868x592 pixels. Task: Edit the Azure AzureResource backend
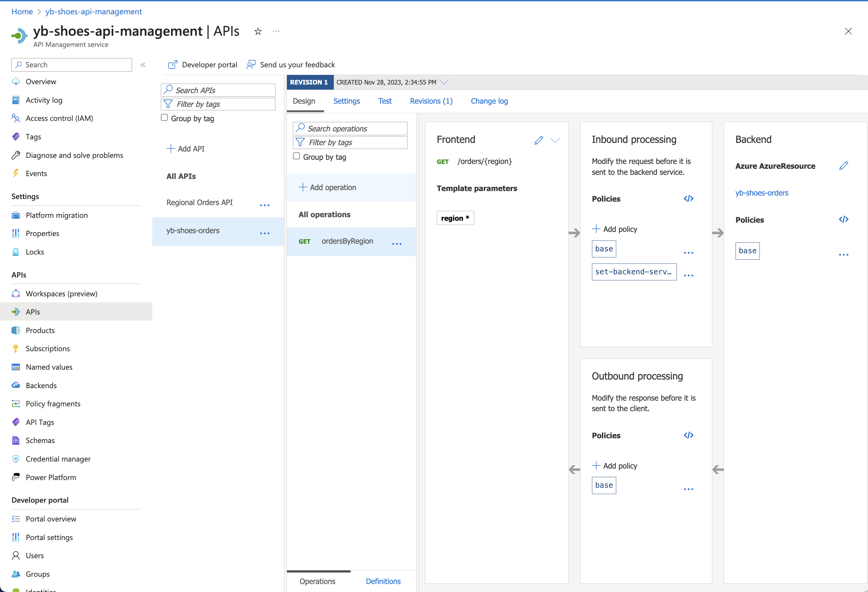pyautogui.click(x=844, y=166)
